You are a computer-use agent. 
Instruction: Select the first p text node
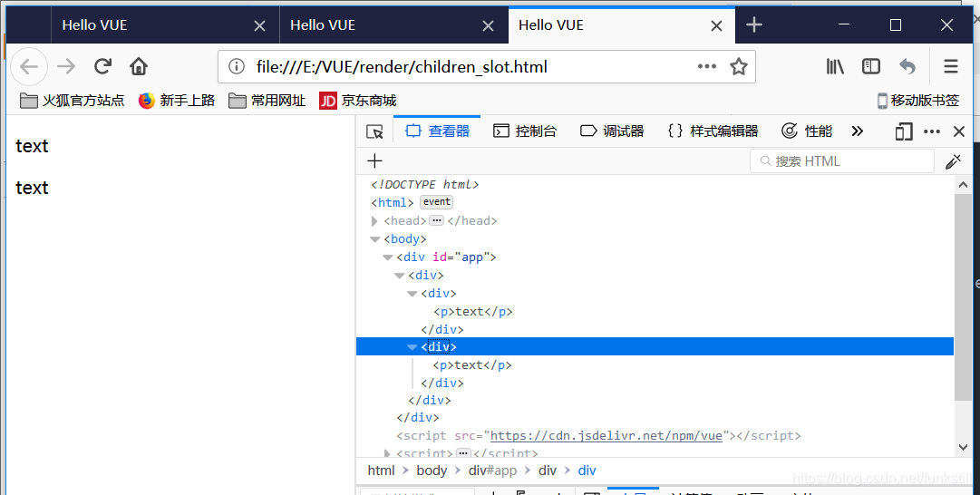(473, 311)
